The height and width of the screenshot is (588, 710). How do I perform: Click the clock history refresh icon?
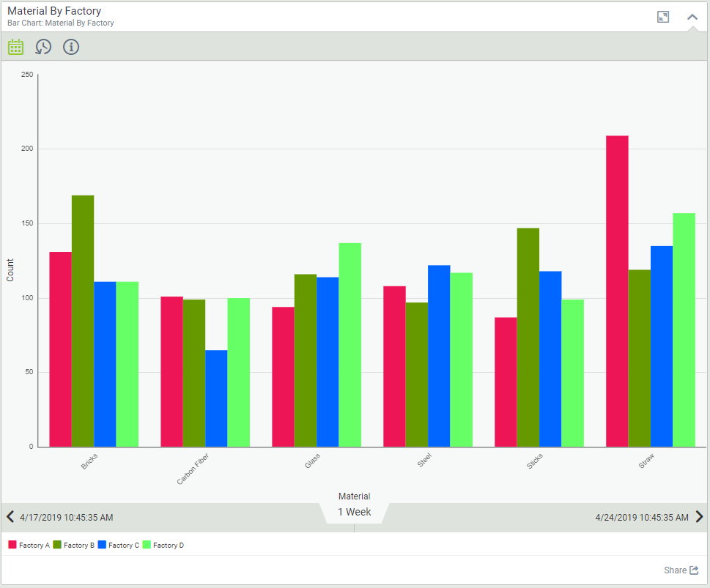[x=43, y=47]
